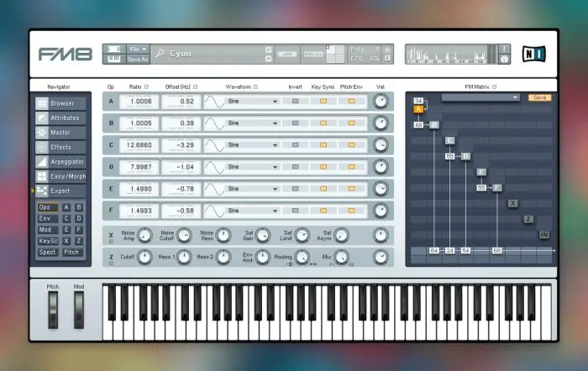
Task: Open the Attributes page icon
Action: coord(42,118)
